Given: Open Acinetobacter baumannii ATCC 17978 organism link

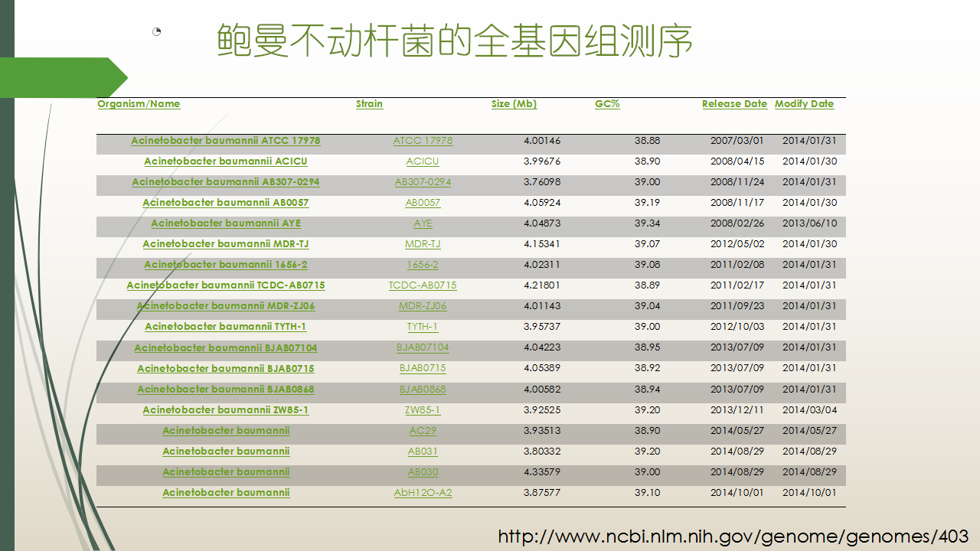Looking at the screenshot, I should coord(226,141).
